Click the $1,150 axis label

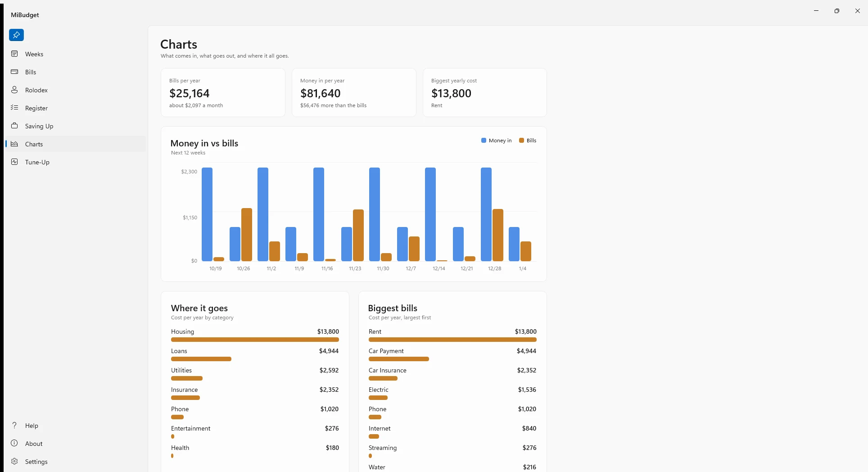click(x=190, y=218)
